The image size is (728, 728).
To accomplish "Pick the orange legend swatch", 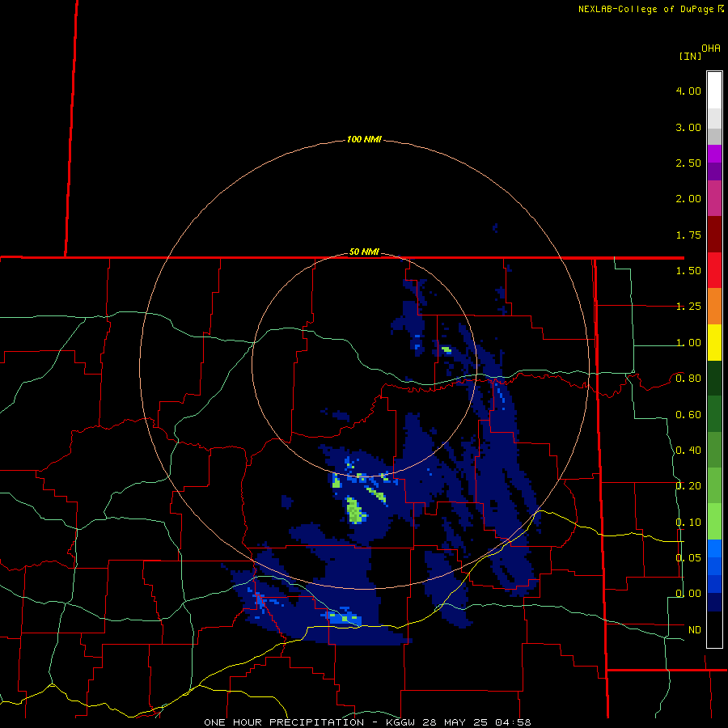I will (x=714, y=306).
